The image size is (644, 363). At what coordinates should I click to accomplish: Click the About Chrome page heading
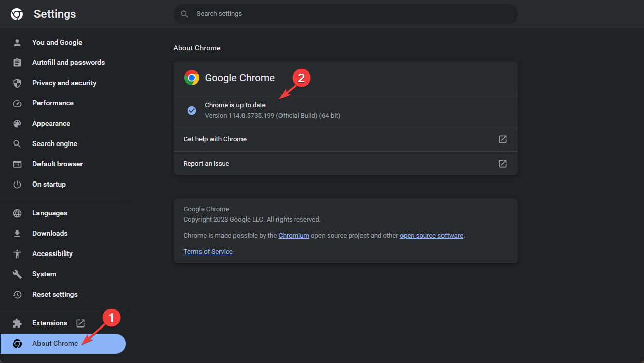197,48
